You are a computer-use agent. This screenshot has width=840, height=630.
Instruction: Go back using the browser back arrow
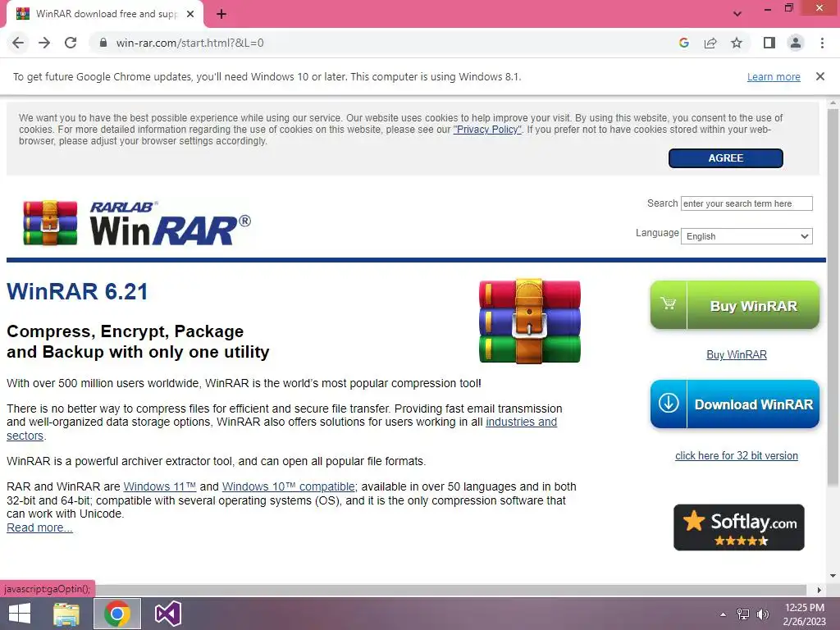click(18, 43)
